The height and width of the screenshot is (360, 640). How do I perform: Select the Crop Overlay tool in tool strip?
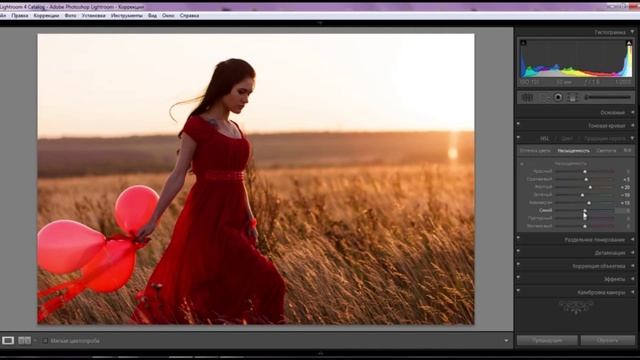click(527, 98)
